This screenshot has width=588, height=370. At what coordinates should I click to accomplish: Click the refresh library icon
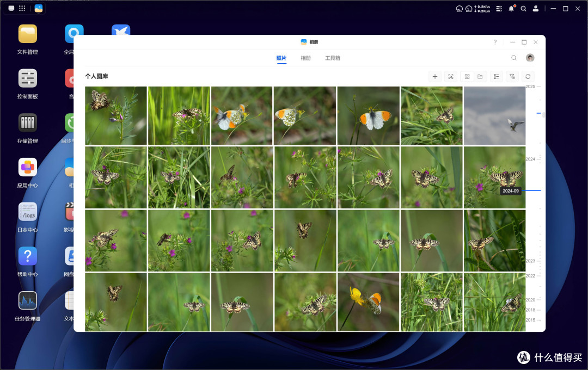pos(528,77)
